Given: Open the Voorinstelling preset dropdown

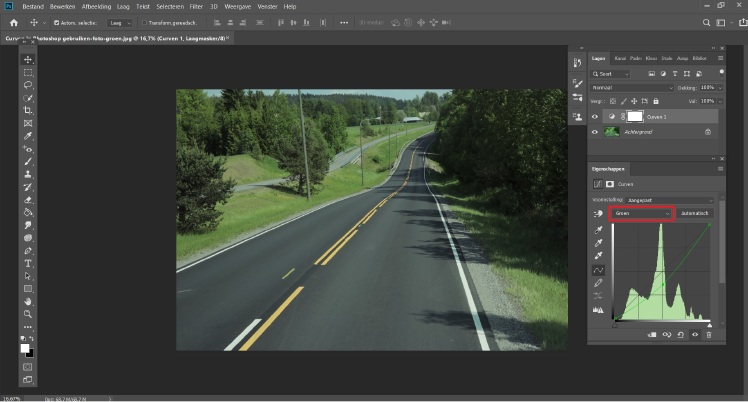Looking at the screenshot, I should [x=670, y=200].
